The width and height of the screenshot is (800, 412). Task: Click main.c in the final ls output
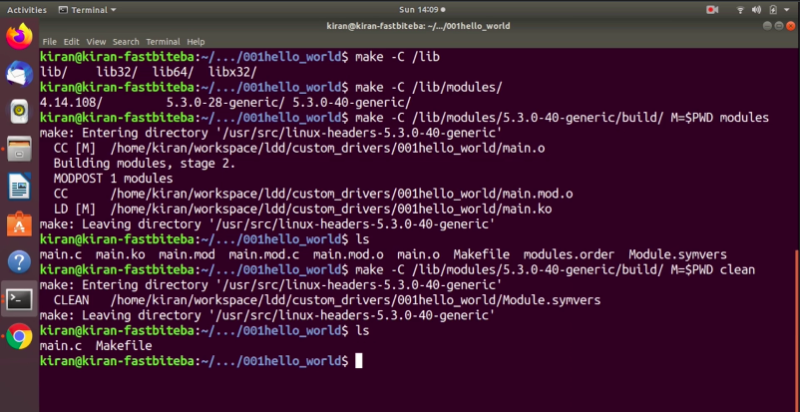[x=61, y=346]
